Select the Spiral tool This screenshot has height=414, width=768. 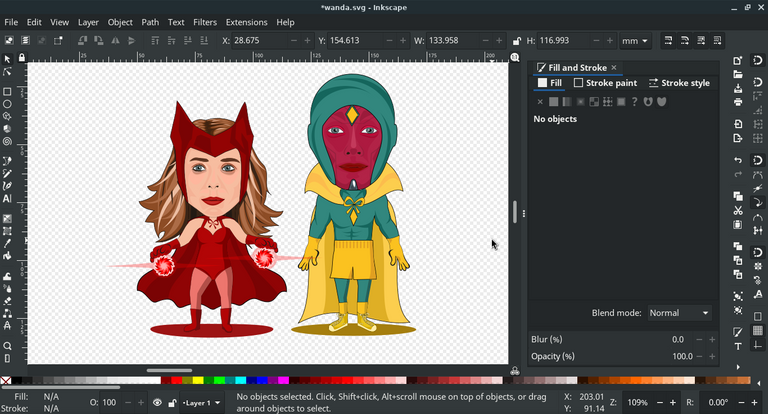(7, 142)
